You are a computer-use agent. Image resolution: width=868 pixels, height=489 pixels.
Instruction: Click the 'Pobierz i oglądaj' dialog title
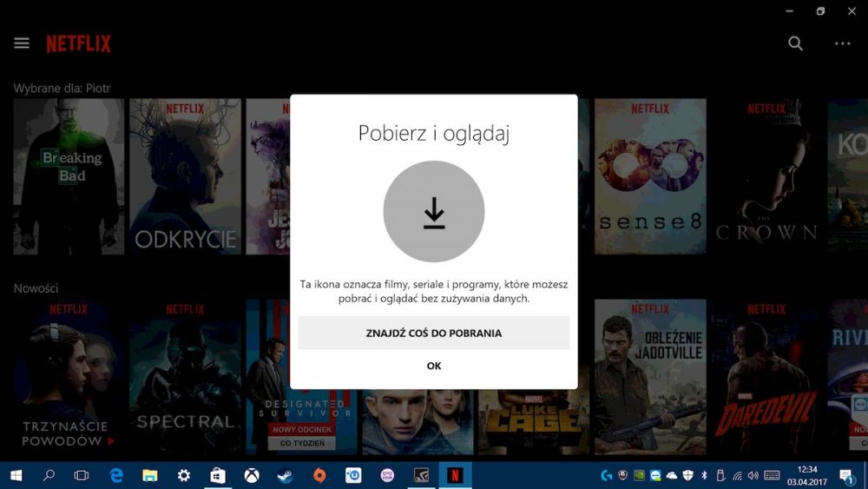pyautogui.click(x=434, y=133)
